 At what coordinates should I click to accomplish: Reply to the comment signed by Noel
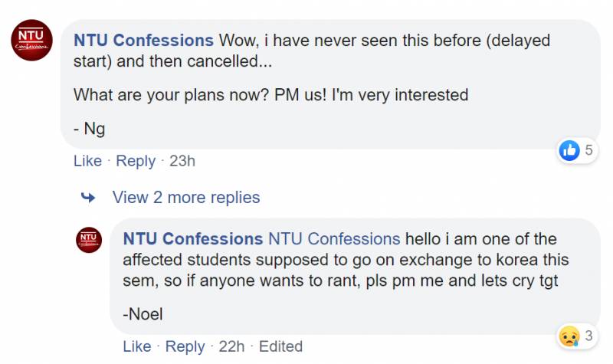point(185,346)
